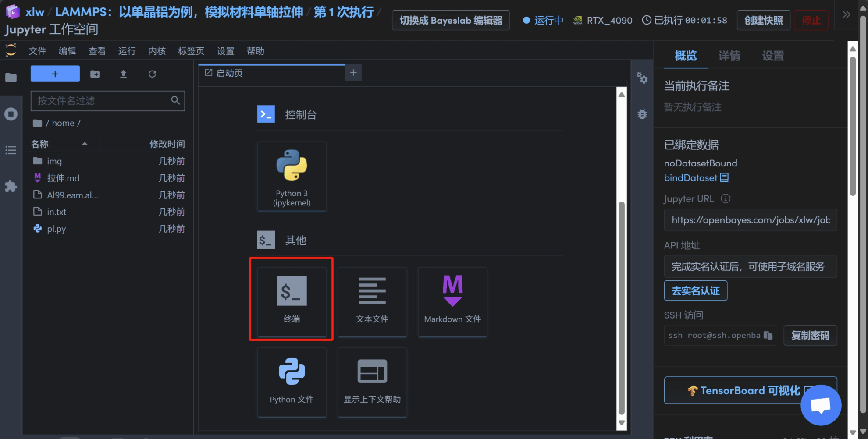Screen dimensions: 868x439
Task: Copy the SSH command icon
Action: pyautogui.click(x=768, y=335)
